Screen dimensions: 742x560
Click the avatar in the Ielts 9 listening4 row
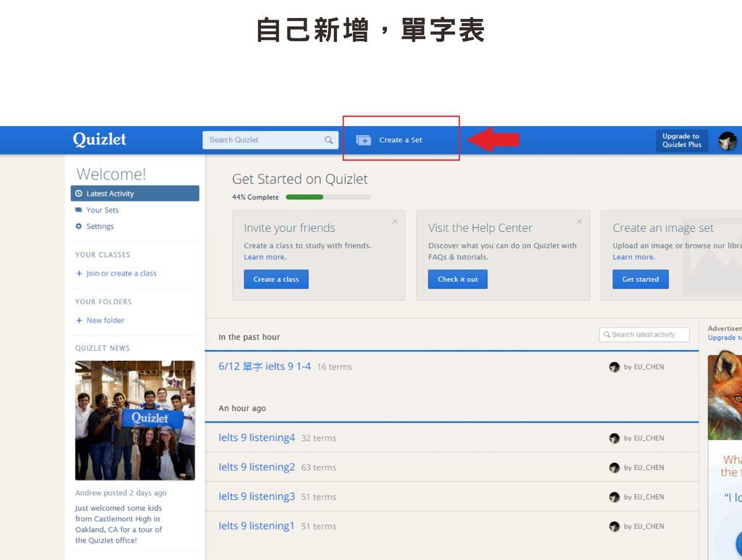coord(614,438)
